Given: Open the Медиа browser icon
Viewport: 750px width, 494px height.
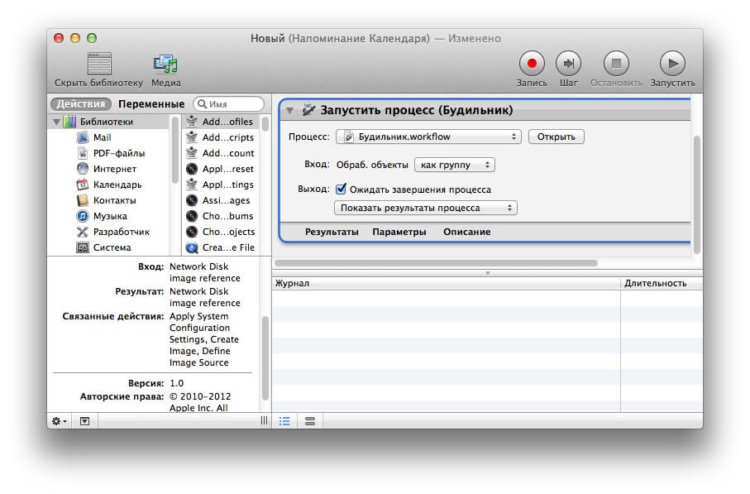Looking at the screenshot, I should (165, 64).
